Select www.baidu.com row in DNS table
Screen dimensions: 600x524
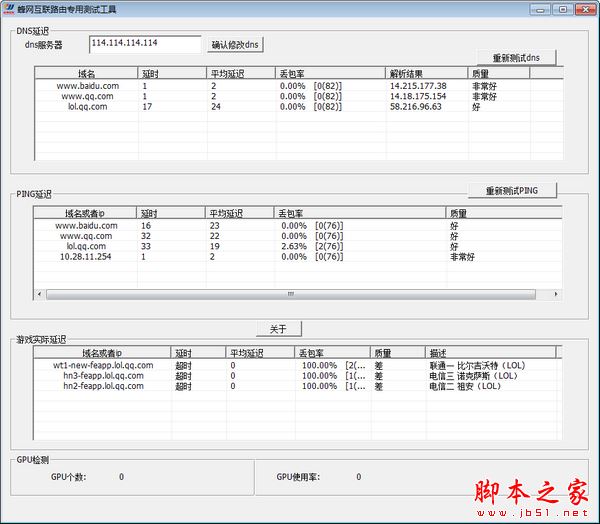coord(298,86)
